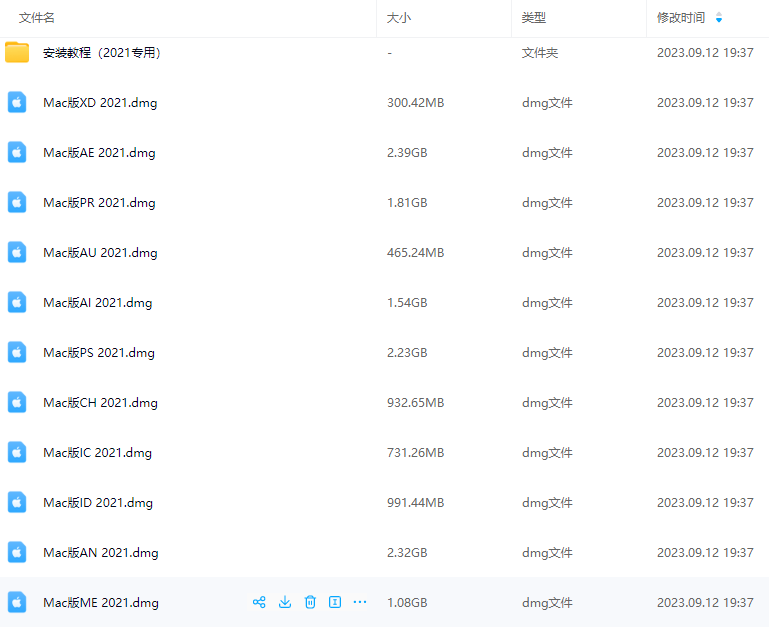Open the Mac版PR 2021.dmg file name
The width and height of the screenshot is (769, 627).
pyautogui.click(x=99, y=203)
